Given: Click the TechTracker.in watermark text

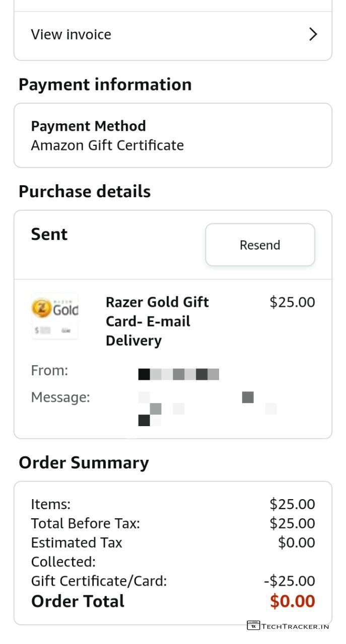Looking at the screenshot, I should click(295, 626).
